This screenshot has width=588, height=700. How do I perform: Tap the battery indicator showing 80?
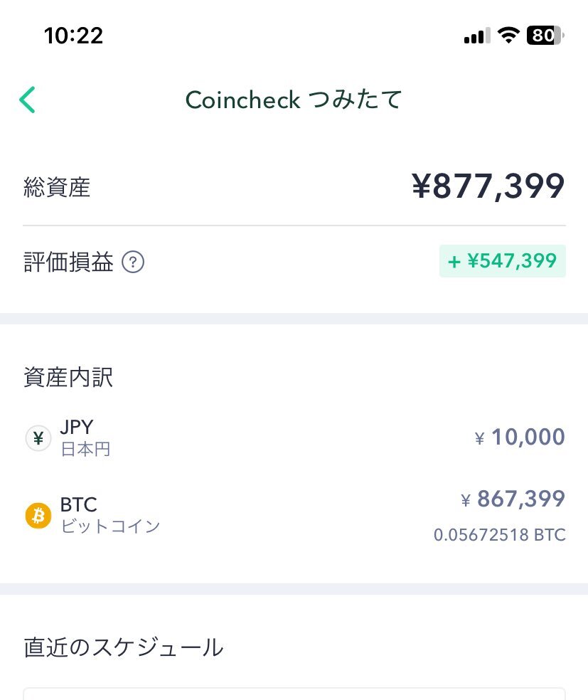tap(545, 36)
